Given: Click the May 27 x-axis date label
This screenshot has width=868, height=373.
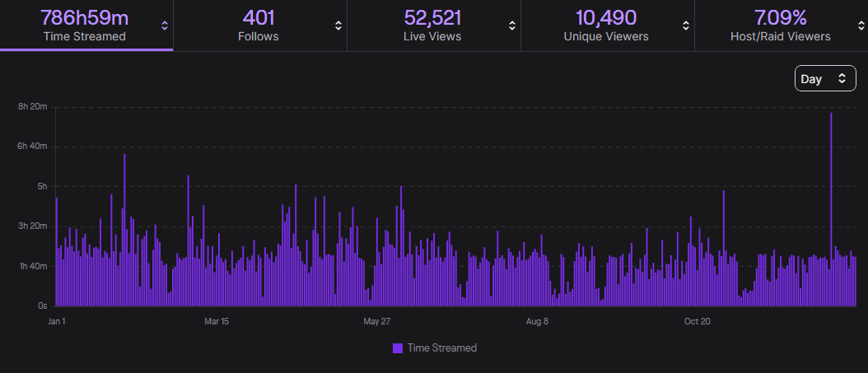Looking at the screenshot, I should tap(376, 321).
